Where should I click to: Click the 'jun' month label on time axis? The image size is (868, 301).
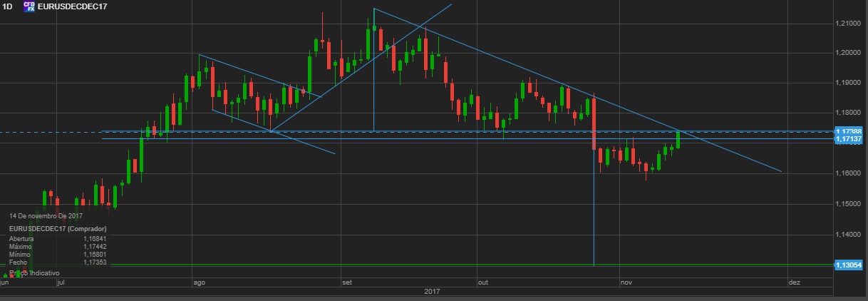5,283
